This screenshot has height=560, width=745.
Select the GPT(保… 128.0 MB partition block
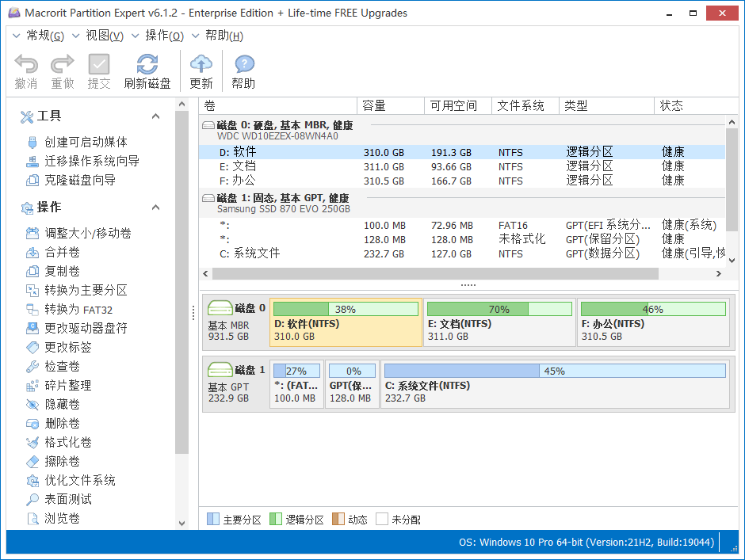[x=352, y=384]
